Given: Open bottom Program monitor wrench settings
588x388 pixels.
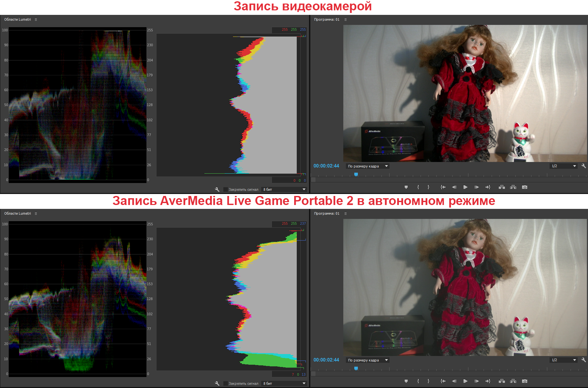Looking at the screenshot, I should [x=583, y=360].
